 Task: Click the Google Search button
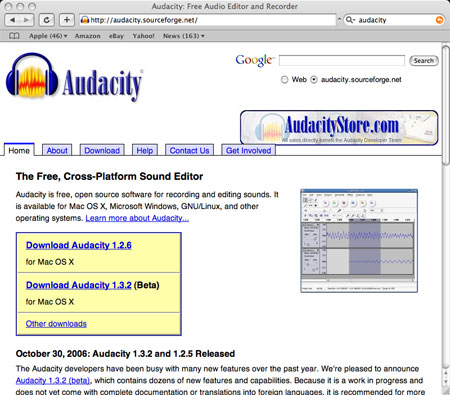pos(424,61)
